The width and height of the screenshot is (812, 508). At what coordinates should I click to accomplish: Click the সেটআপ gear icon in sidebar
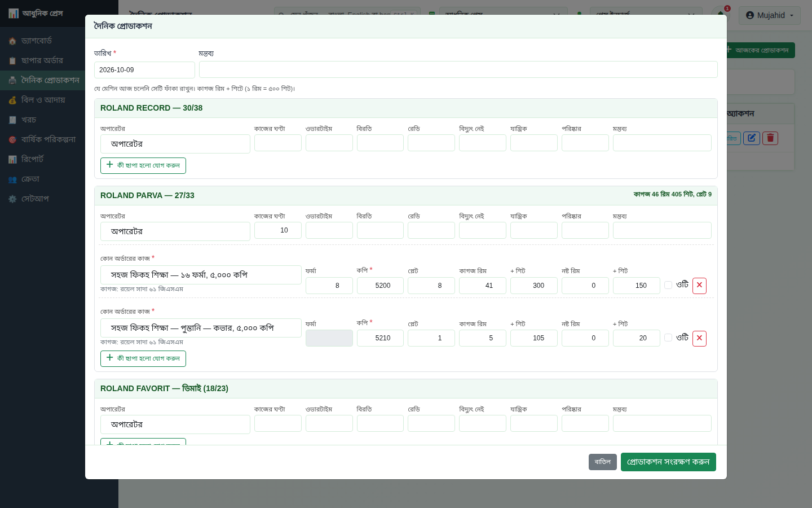[x=12, y=199]
